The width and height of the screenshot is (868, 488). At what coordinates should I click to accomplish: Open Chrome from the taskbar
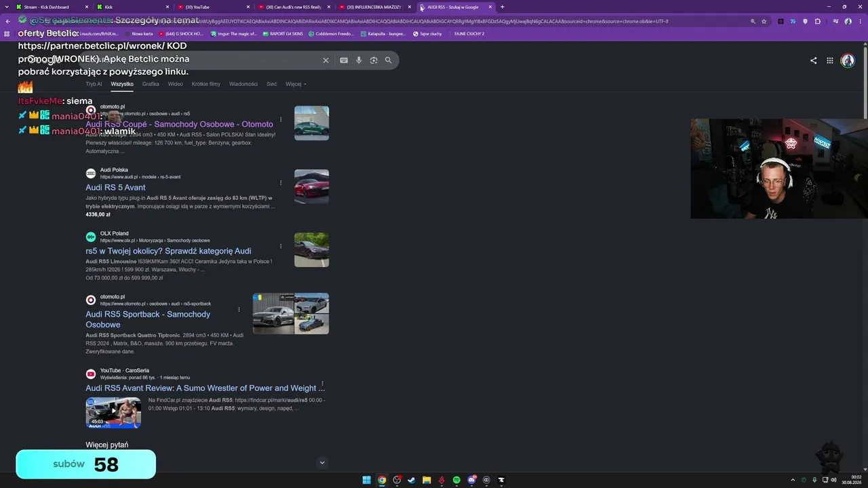382,480
